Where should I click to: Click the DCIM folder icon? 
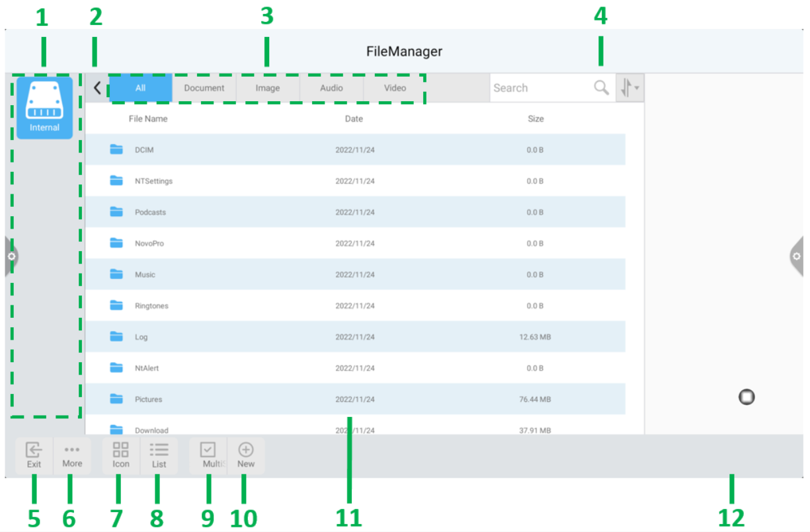coord(116,149)
